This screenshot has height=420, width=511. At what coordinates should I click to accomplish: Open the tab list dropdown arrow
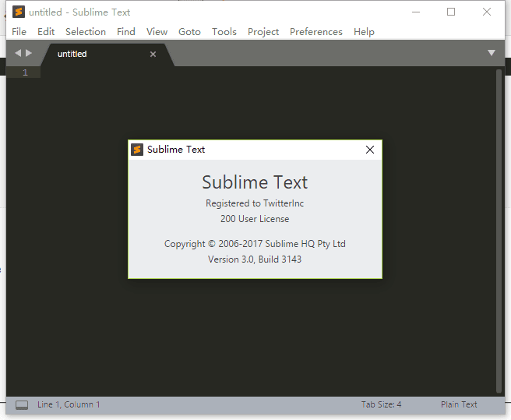pyautogui.click(x=492, y=53)
